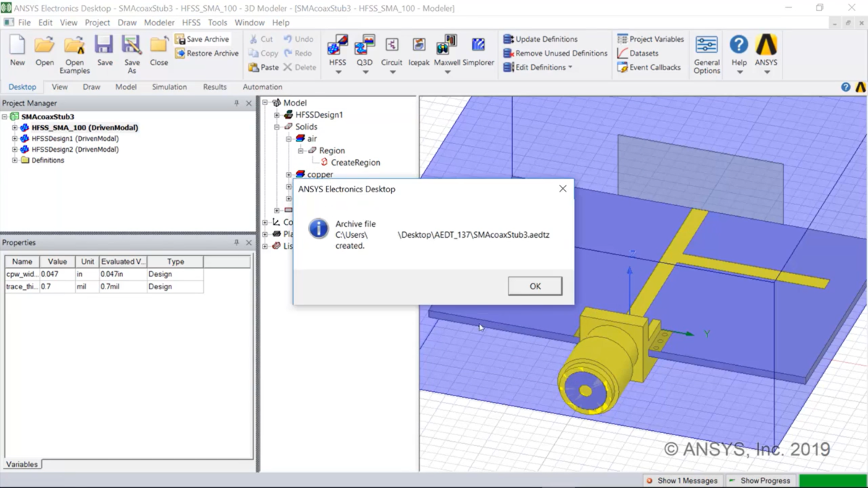868x488 pixels.
Task: Open the Q3D dropdown arrow
Action: [365, 72]
